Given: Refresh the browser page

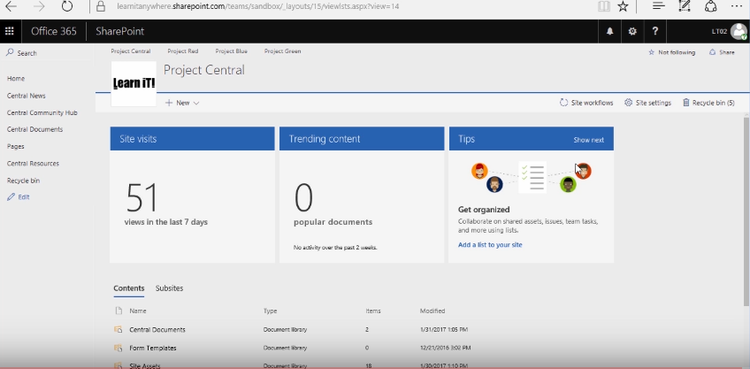Looking at the screenshot, I should (67, 6).
